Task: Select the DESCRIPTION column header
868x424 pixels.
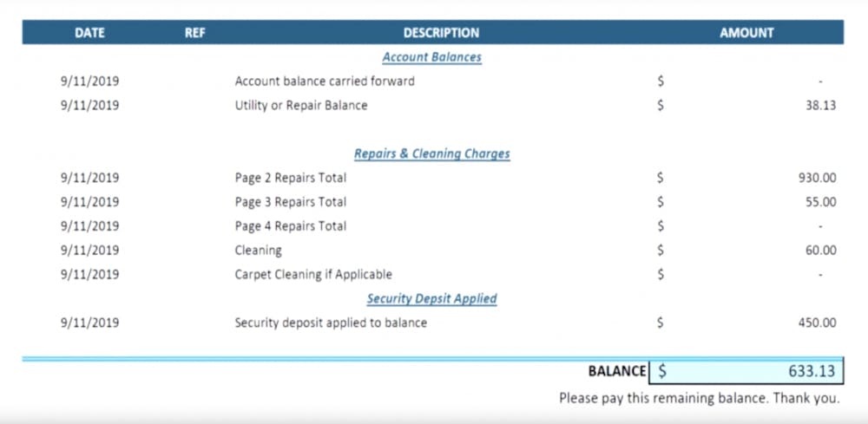Action: pos(441,33)
